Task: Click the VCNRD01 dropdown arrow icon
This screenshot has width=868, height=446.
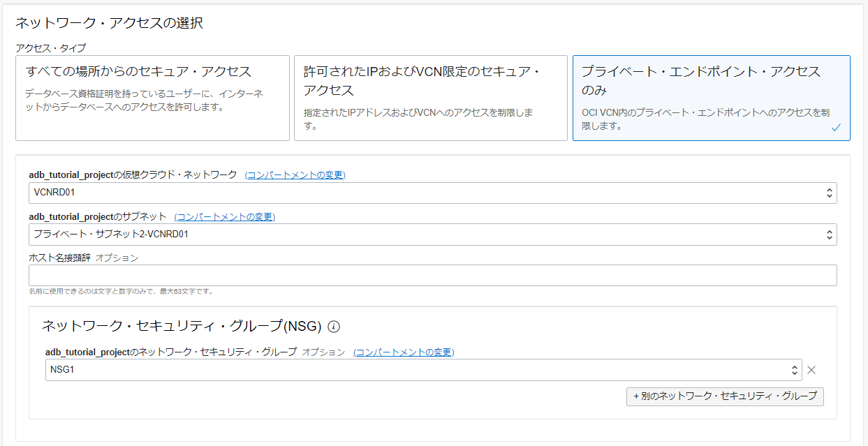Action: [x=829, y=193]
